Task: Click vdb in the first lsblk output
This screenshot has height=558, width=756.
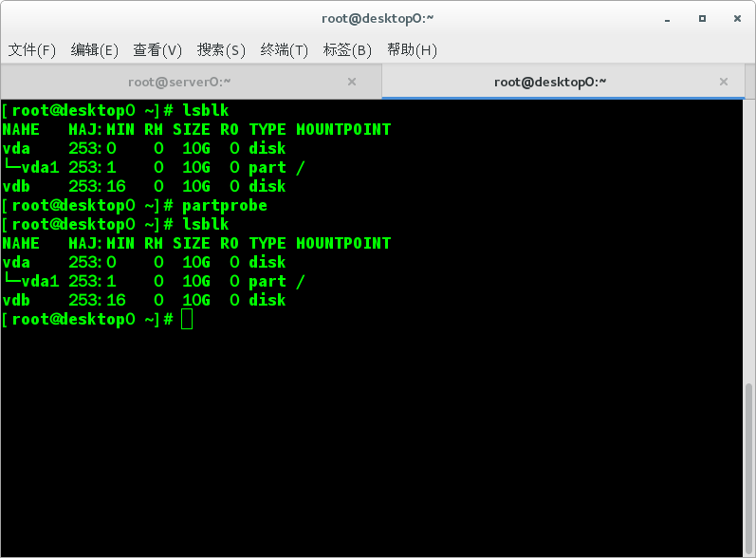Action: click(x=16, y=187)
